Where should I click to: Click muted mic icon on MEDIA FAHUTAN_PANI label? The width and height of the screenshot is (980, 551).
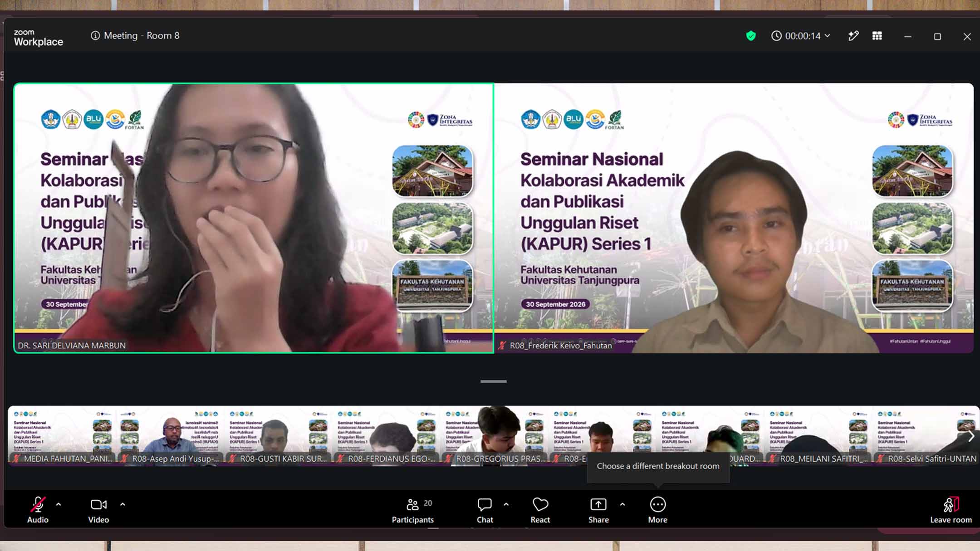(16, 458)
